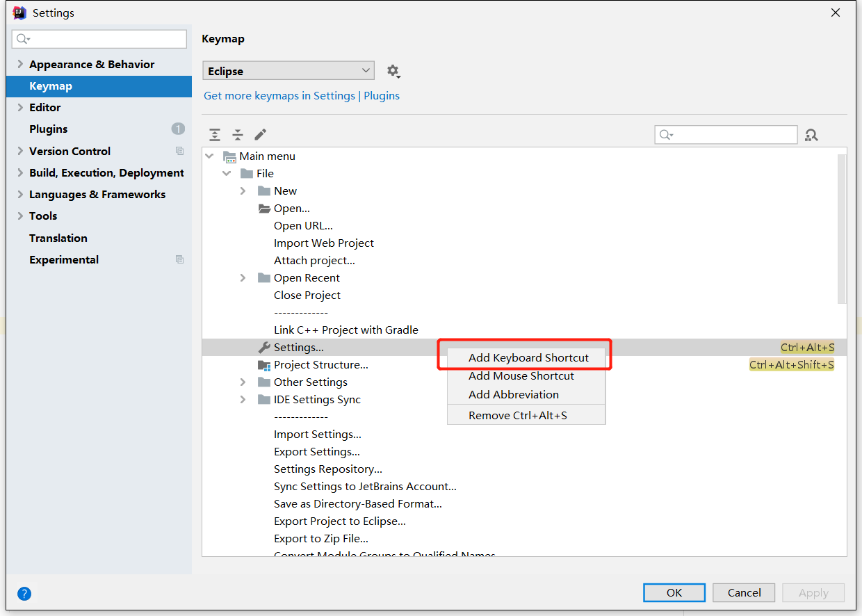Click the pencil Edit Shortcut icon
Screen dimensions: 862x616
tap(261, 134)
